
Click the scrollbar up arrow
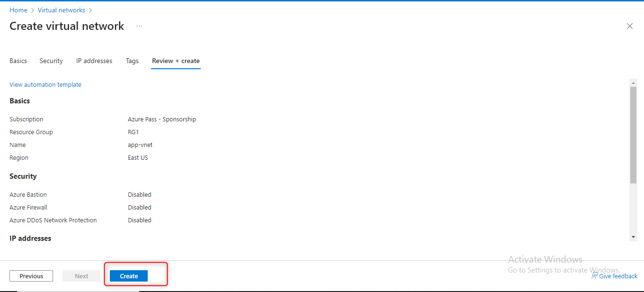pyautogui.click(x=633, y=82)
